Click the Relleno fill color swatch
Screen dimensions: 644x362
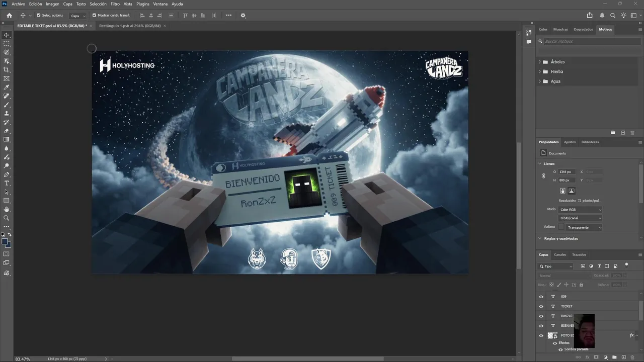point(561,227)
